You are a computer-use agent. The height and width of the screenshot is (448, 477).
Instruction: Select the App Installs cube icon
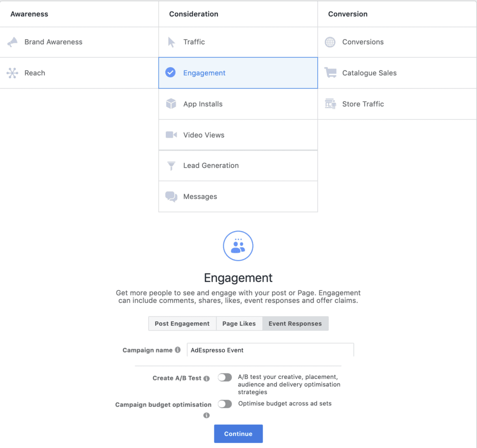(x=171, y=103)
